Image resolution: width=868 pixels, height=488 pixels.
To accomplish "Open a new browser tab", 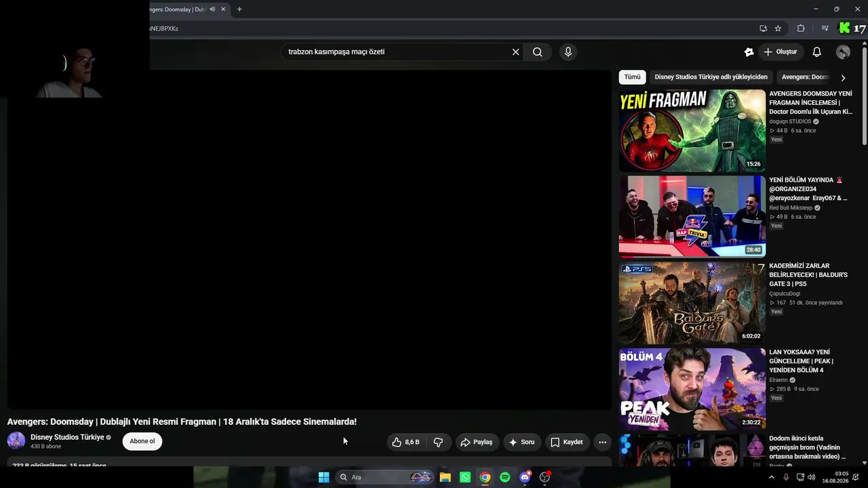I will pos(239,9).
